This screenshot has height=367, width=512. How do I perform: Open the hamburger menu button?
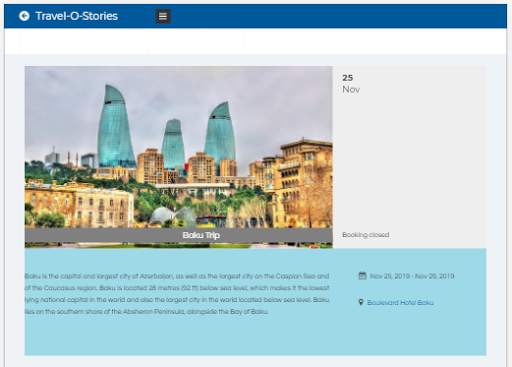click(x=163, y=16)
